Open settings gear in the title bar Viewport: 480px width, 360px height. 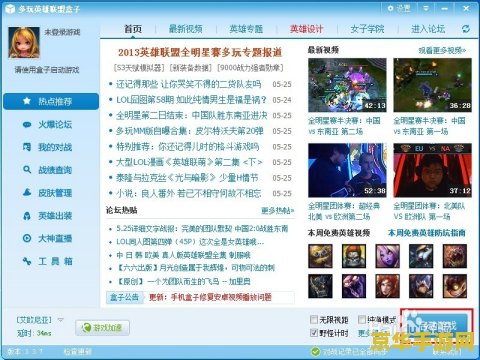point(390,8)
